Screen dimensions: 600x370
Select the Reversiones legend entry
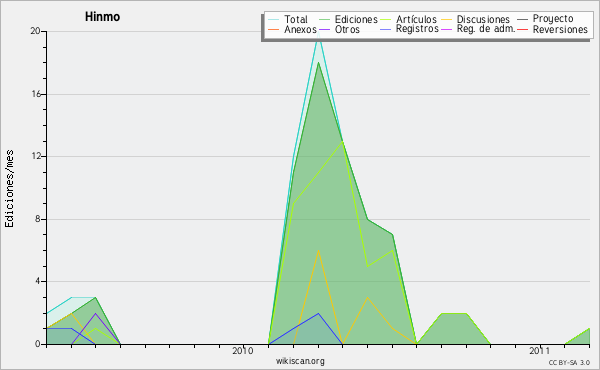(x=560, y=29)
